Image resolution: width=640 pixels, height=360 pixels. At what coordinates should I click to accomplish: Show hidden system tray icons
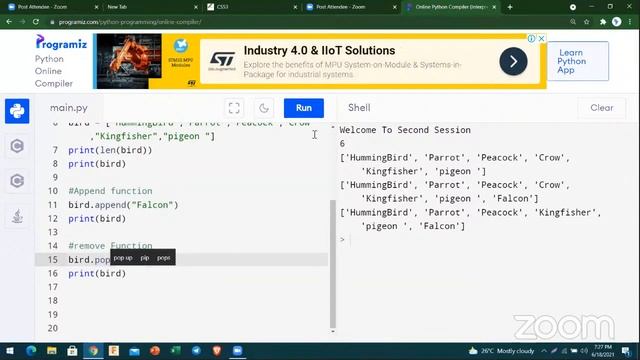[x=544, y=351]
